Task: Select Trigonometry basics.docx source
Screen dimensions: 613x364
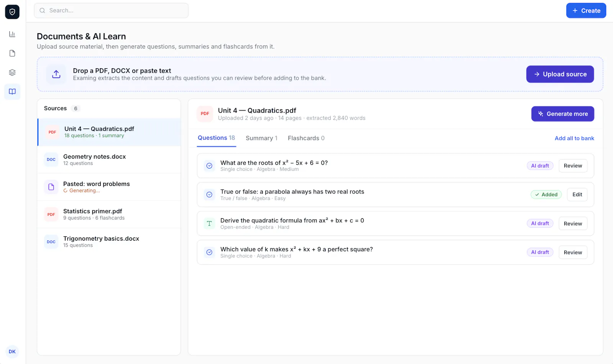Action: (x=109, y=242)
